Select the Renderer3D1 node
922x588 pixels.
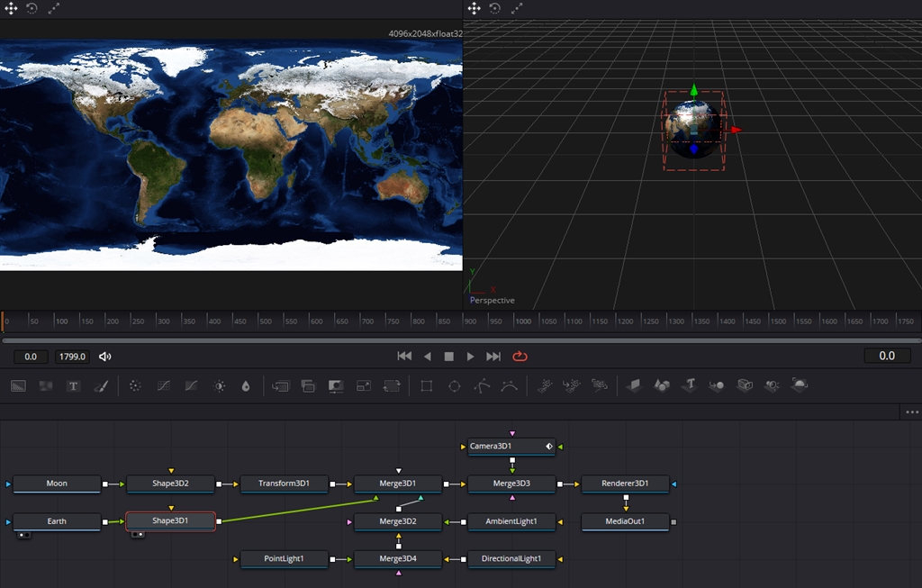pyautogui.click(x=625, y=484)
